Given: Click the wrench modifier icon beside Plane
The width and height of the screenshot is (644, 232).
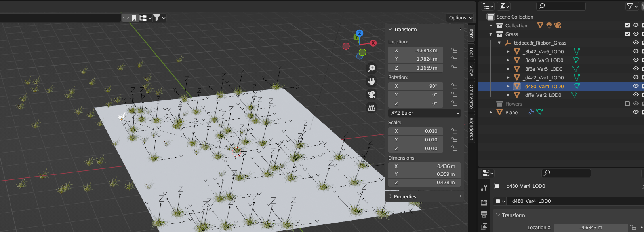Looking at the screenshot, I should [x=531, y=113].
